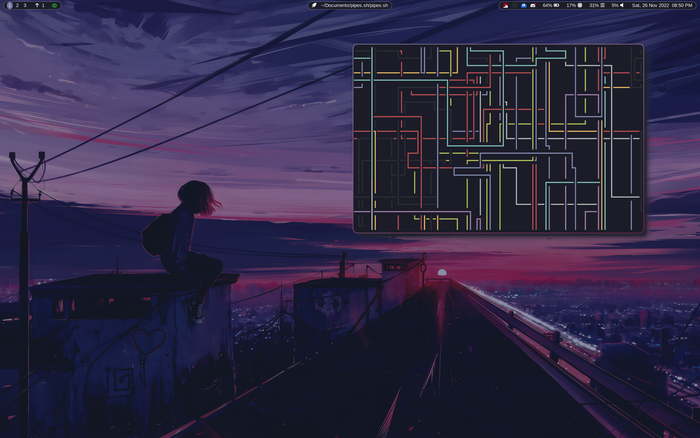Viewport: 700px width, 438px height.
Task: Switch to workspace 2
Action: pyautogui.click(x=17, y=5)
